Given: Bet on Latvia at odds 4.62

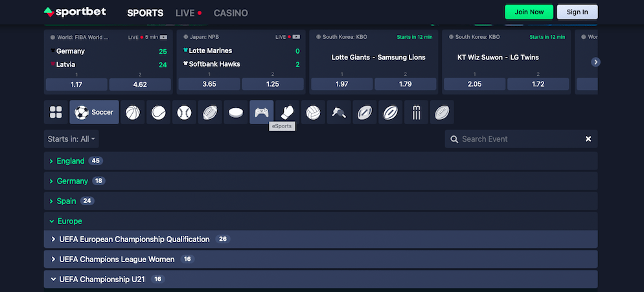Looking at the screenshot, I should [x=140, y=84].
